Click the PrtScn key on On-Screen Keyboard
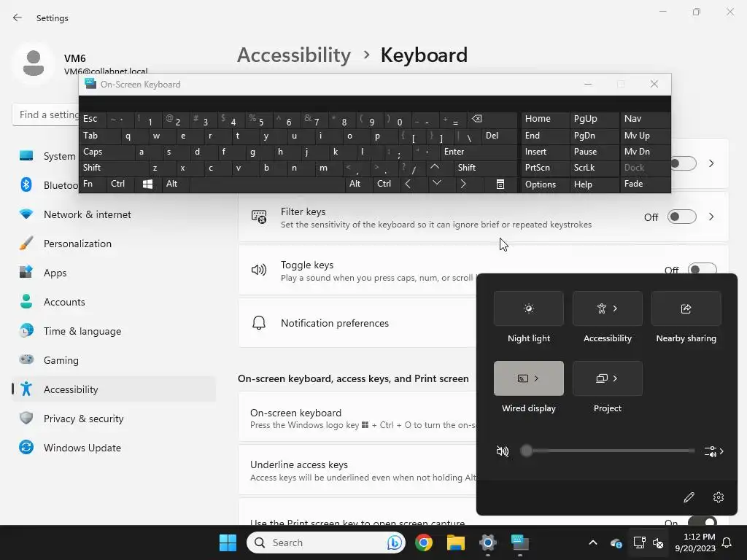 [x=544, y=168]
